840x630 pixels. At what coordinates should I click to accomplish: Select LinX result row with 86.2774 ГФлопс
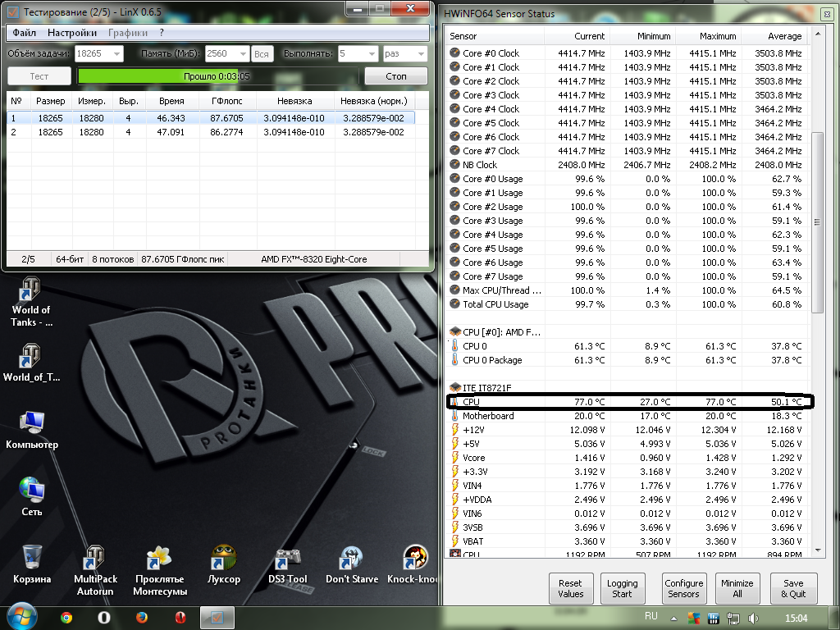(x=211, y=132)
